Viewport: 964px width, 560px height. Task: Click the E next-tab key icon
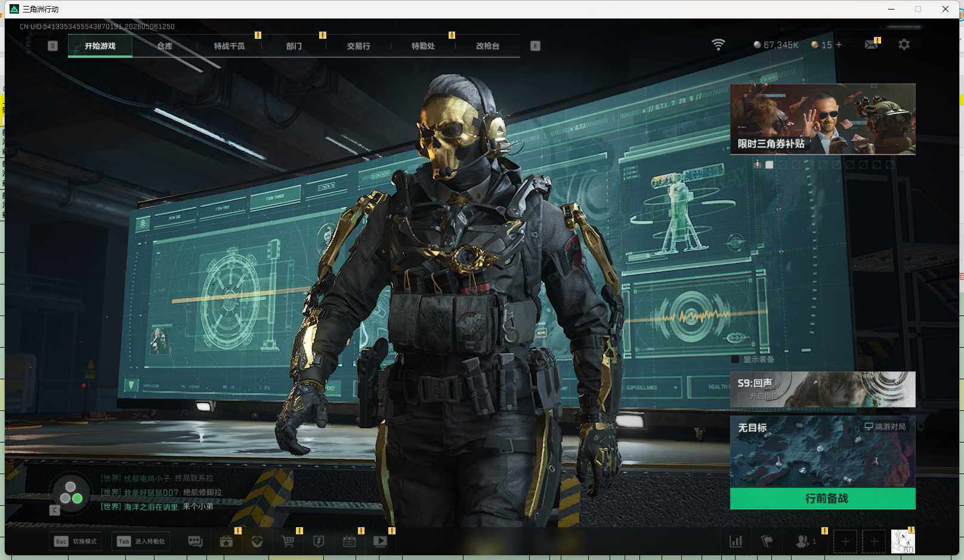coord(535,46)
